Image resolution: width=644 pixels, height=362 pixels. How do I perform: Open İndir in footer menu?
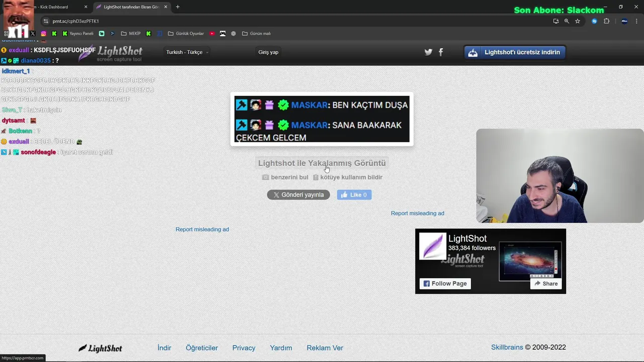click(x=165, y=348)
